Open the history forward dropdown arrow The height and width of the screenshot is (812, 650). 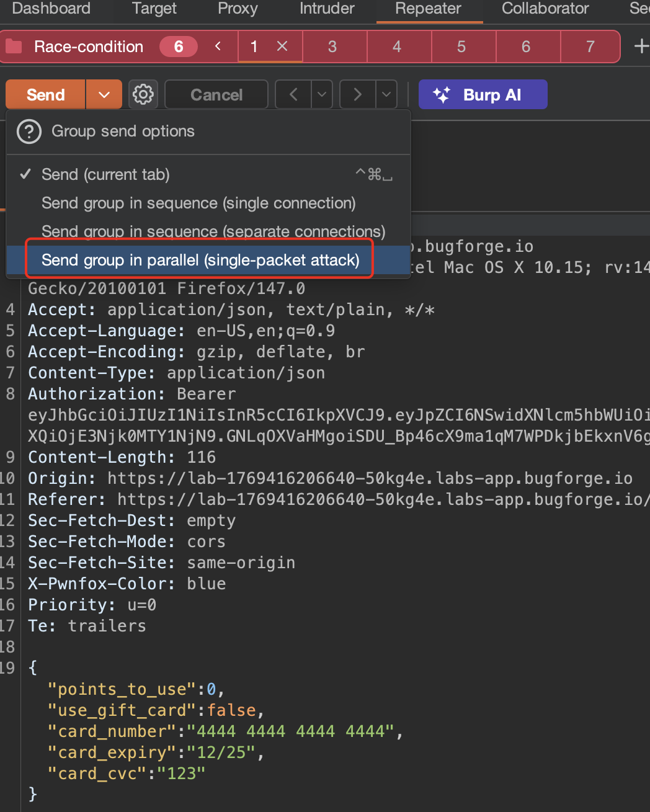[386, 95]
